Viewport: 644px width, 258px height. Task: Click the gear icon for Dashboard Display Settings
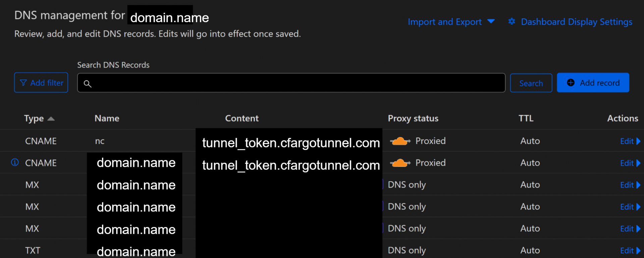pos(512,21)
